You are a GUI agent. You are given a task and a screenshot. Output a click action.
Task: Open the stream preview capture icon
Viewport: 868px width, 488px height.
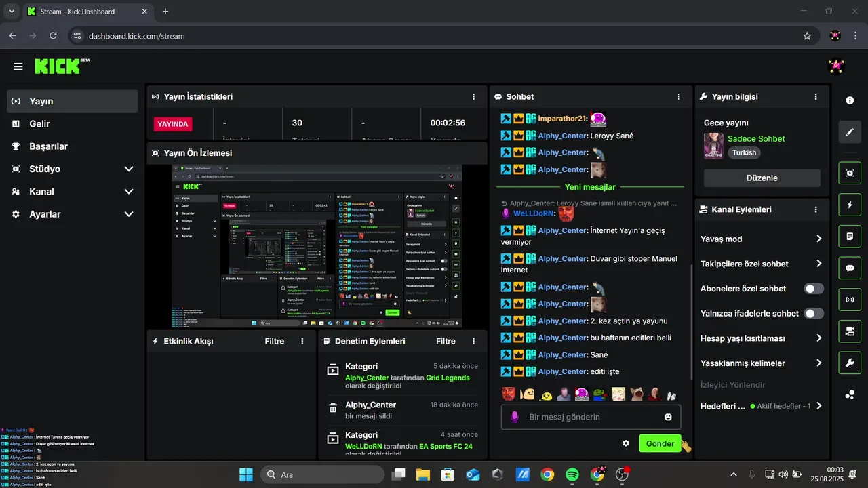pos(850,173)
